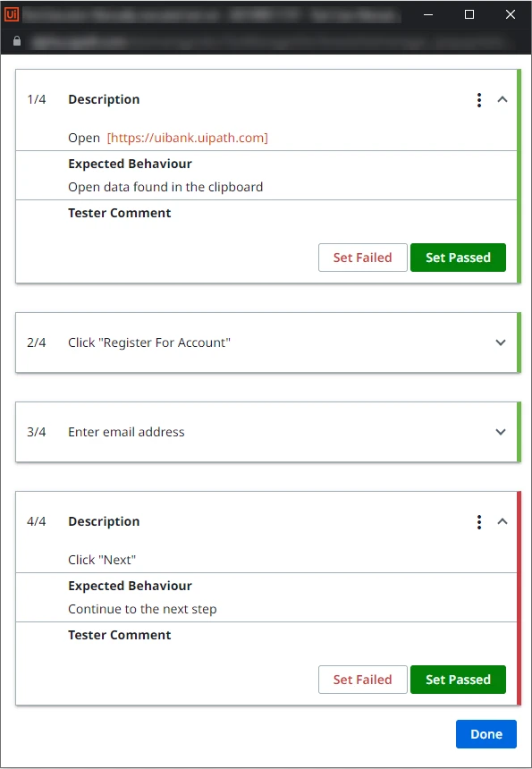Select the 2/4 step row header
Viewport: 532px width, 769px height.
pyautogui.click(x=266, y=342)
